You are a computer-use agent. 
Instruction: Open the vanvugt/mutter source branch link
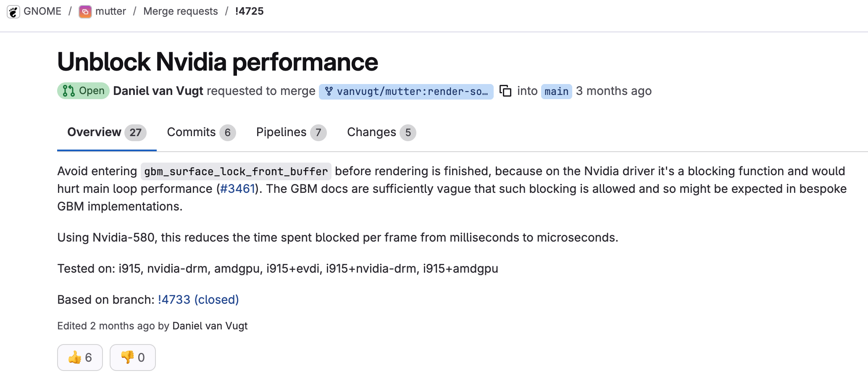406,92
